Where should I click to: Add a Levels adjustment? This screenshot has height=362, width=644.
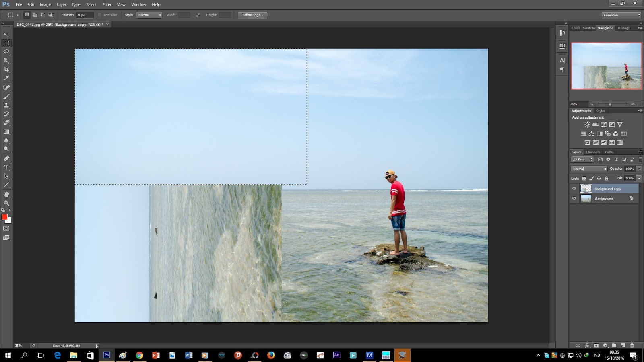click(x=596, y=125)
